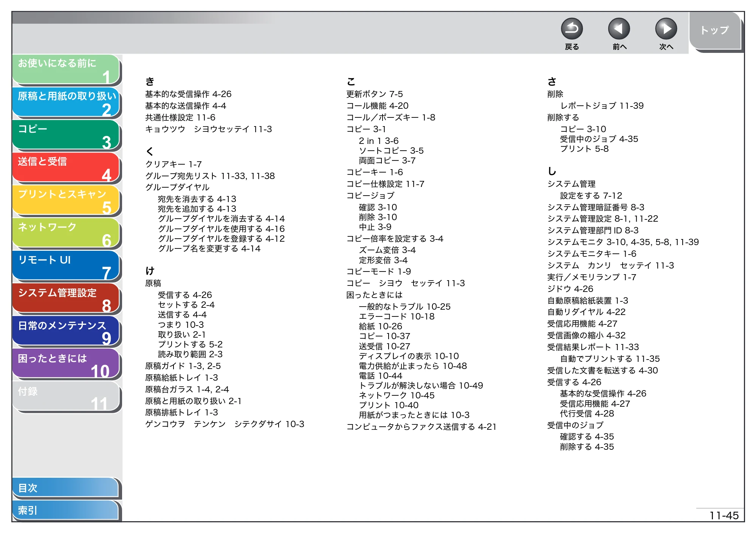The width and height of the screenshot is (756, 534).
Task: Follow index entry 自動原稿給紙装置 1-3
Action: pyautogui.click(x=588, y=301)
